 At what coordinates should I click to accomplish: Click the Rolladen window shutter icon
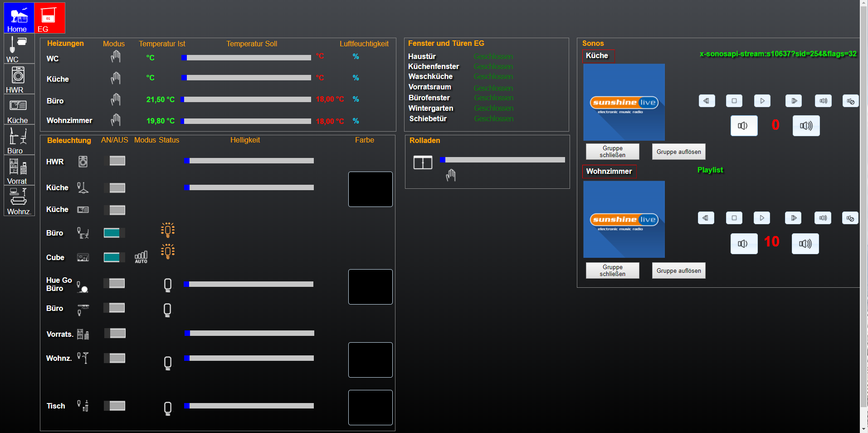coord(423,162)
